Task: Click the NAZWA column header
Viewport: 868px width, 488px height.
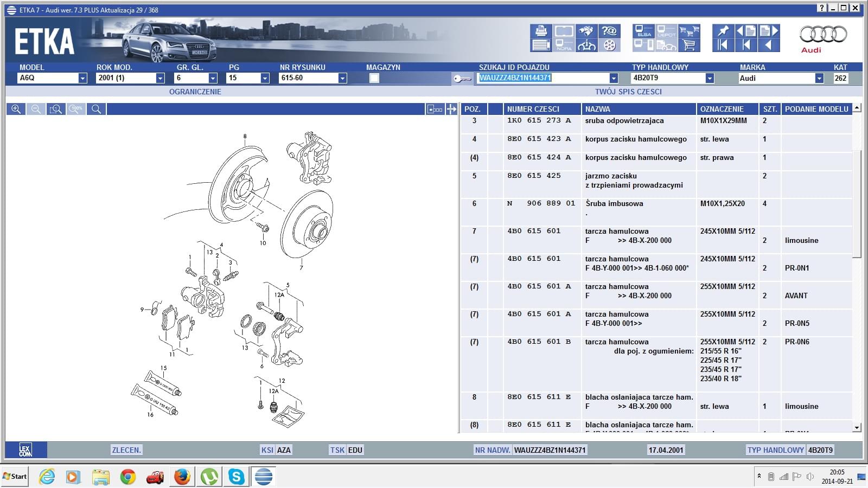Action: click(639, 109)
